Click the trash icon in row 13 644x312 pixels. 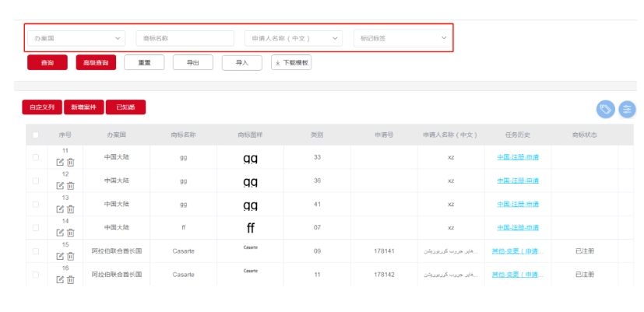coord(70,209)
